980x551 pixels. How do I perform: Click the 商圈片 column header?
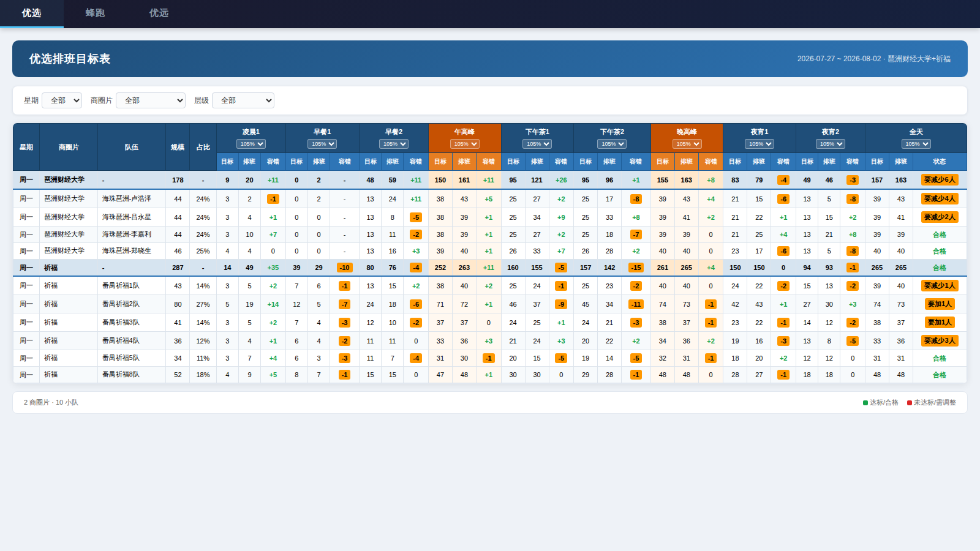click(x=69, y=148)
